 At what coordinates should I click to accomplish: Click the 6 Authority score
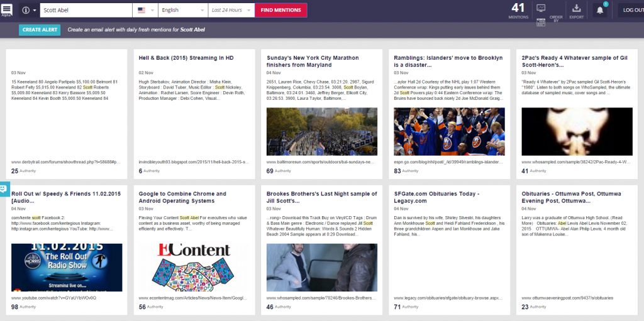[149, 171]
